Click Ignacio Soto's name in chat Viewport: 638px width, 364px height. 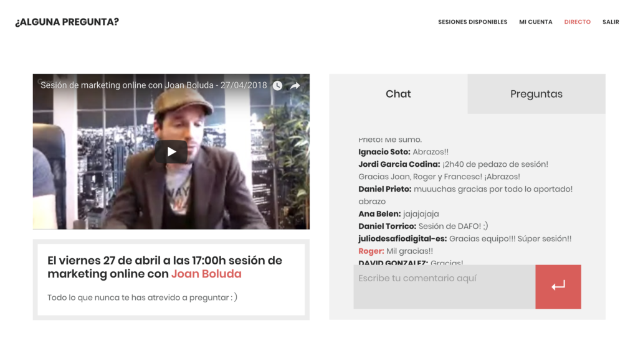384,152
